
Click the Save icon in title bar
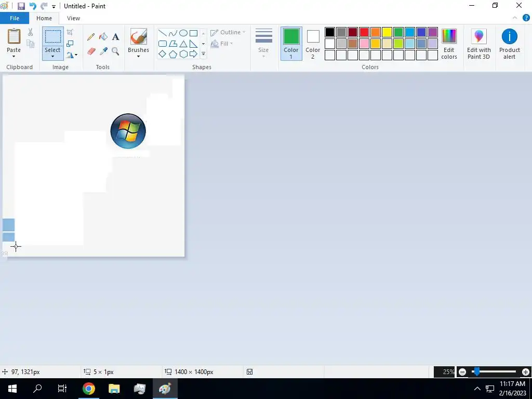(x=21, y=6)
